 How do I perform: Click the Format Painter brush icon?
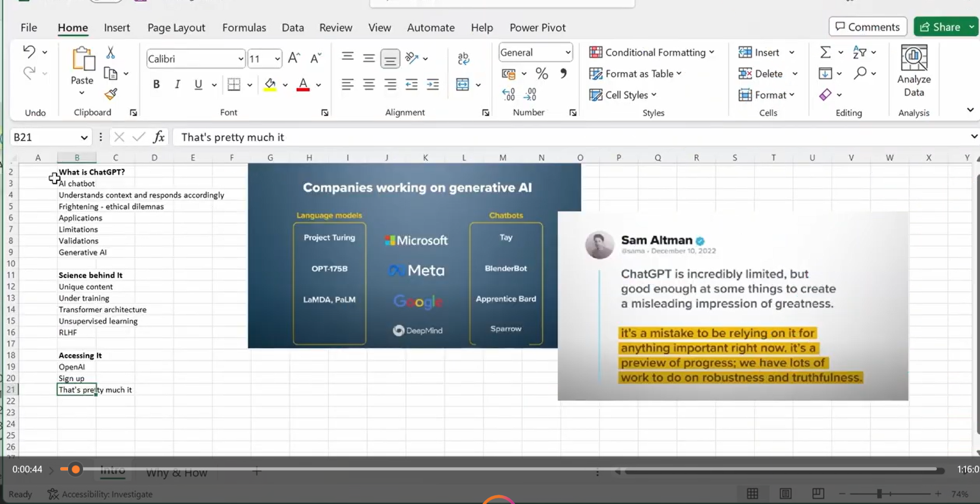click(111, 94)
